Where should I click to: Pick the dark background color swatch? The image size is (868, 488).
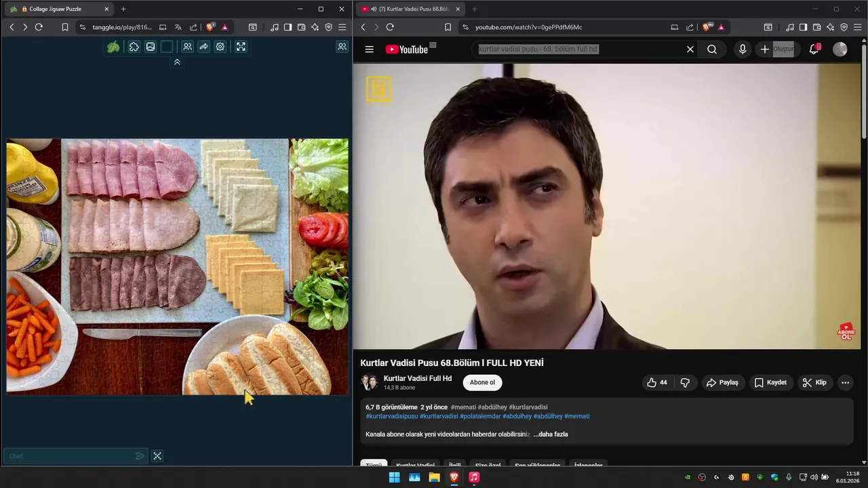167,47
